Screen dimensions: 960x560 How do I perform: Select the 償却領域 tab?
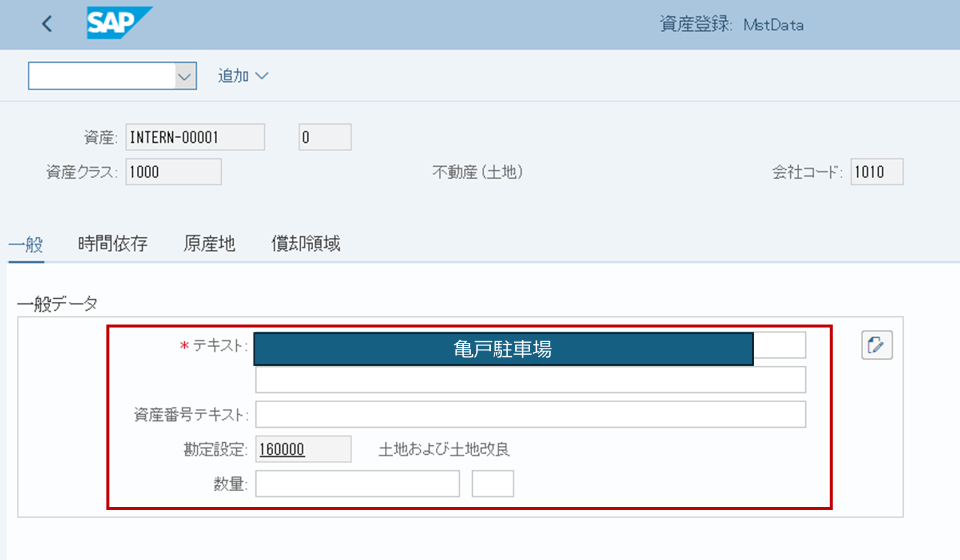[305, 244]
